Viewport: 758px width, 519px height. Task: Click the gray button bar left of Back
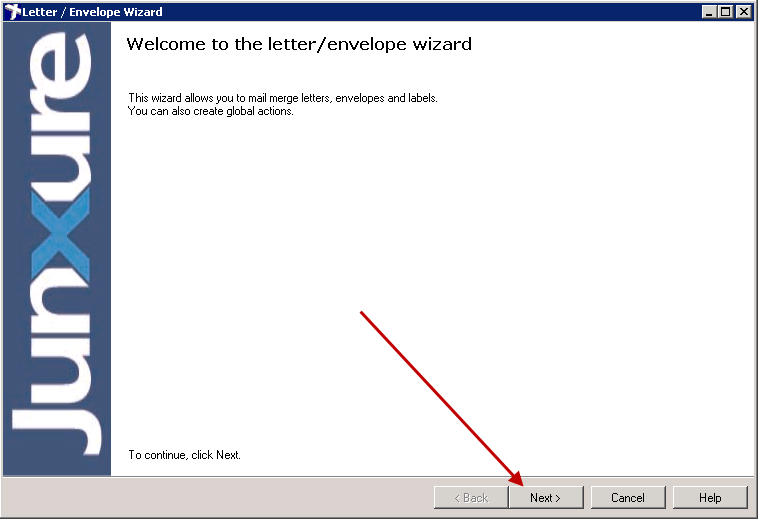coord(218,497)
